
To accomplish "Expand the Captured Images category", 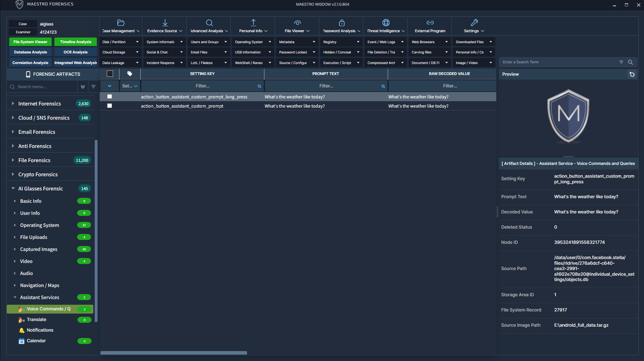I will pyautogui.click(x=15, y=249).
